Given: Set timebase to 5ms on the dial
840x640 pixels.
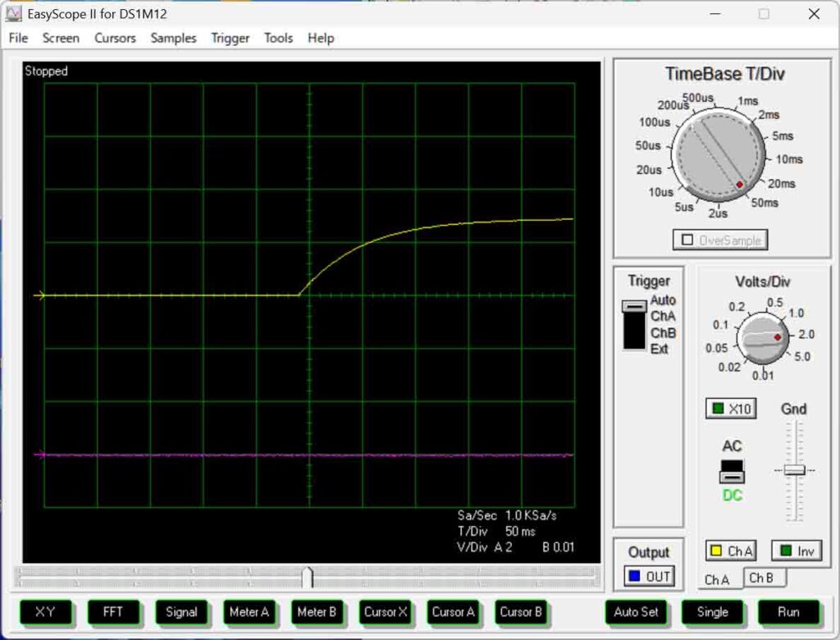Looking at the screenshot, I should 783,136.
